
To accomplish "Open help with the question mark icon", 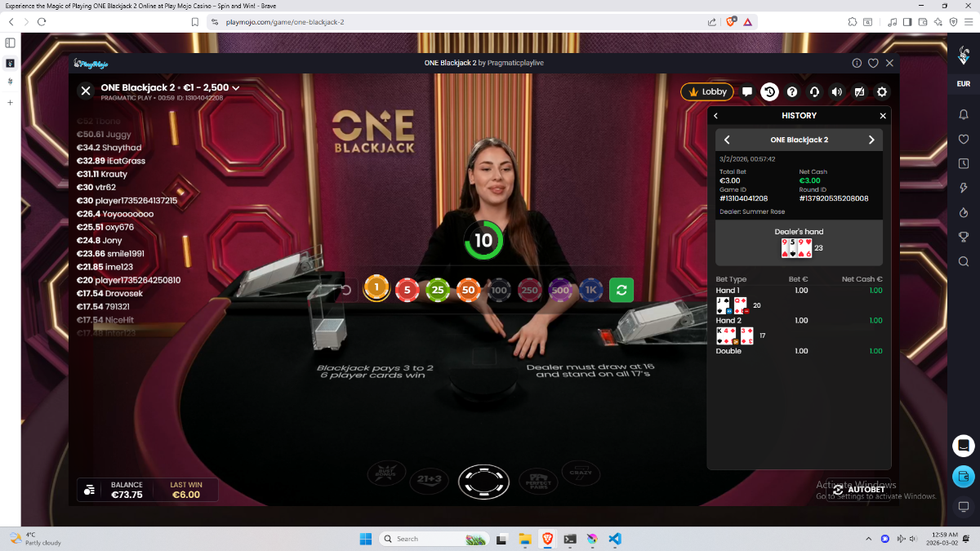I will point(791,92).
